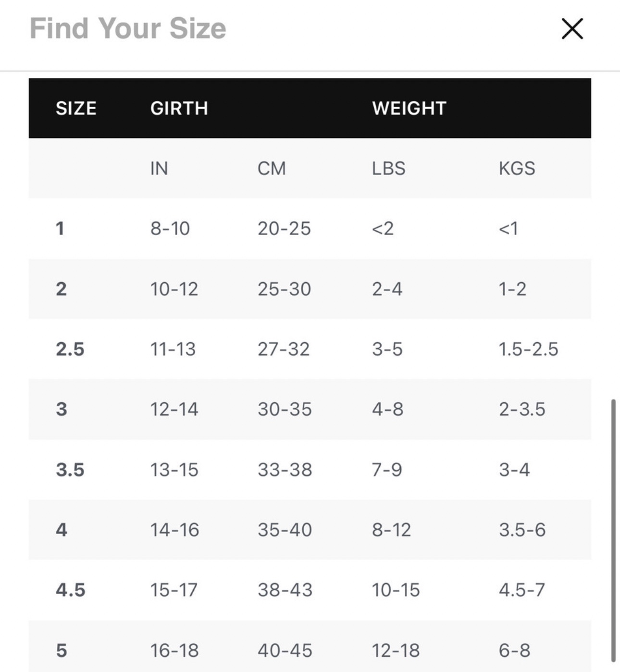Select the size 4.5 row label

71,590
